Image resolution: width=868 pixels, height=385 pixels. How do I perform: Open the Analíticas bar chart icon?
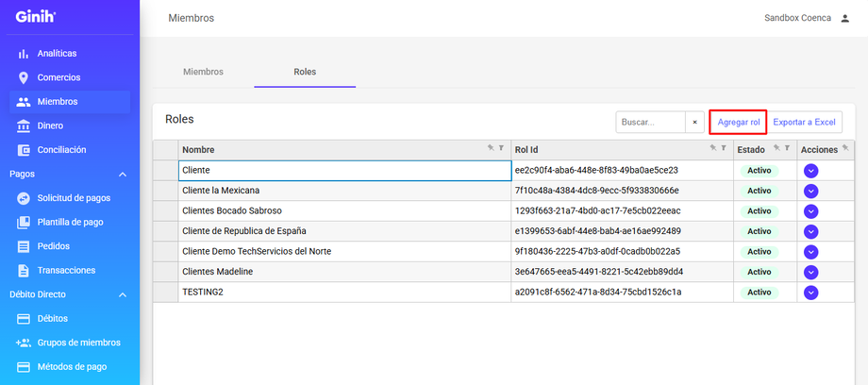point(24,54)
